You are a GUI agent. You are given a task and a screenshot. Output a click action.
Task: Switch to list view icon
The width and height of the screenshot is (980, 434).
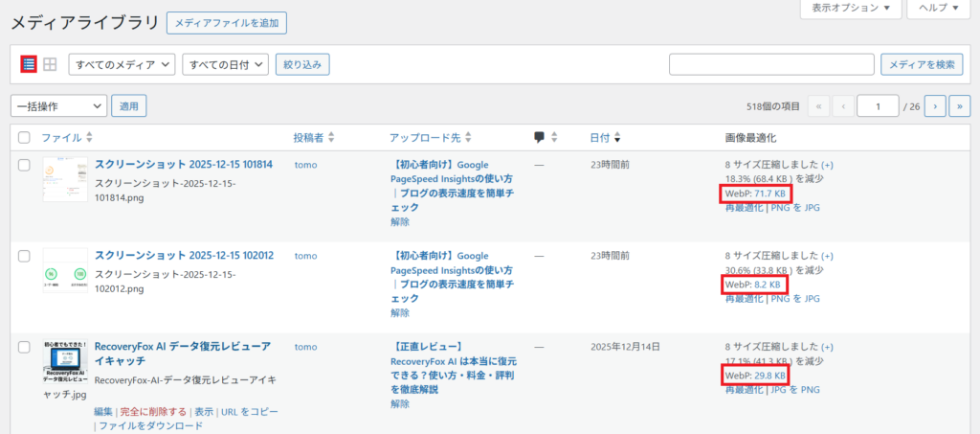click(x=29, y=64)
